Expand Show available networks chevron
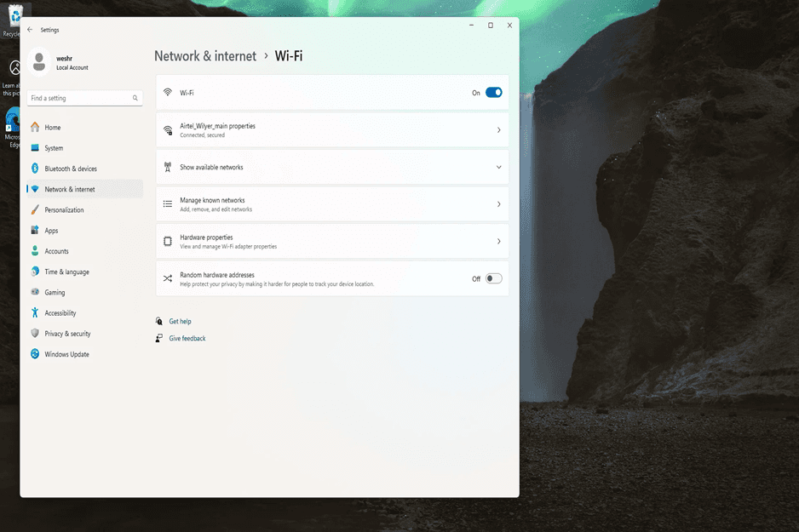The image size is (799, 532). 499,167
